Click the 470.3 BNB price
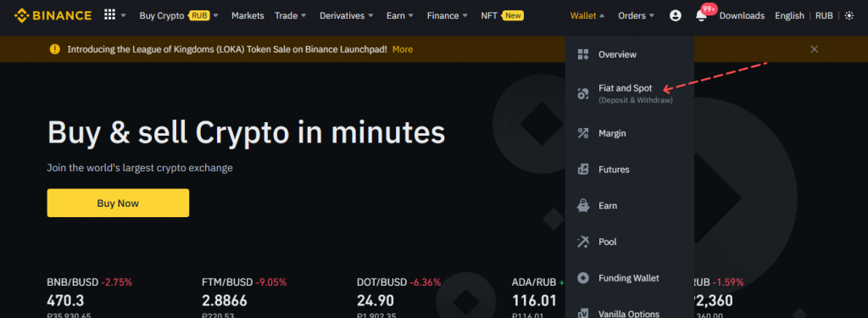868x318 pixels. pyautogui.click(x=65, y=301)
